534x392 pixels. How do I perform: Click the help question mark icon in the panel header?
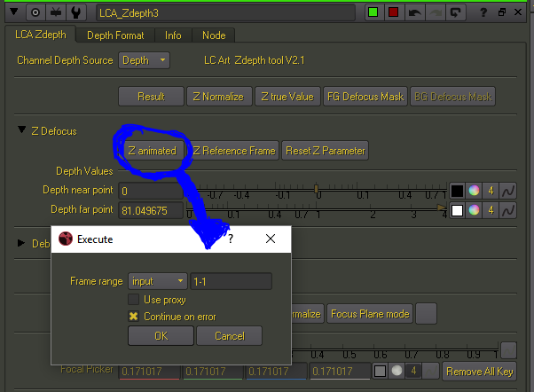[x=484, y=13]
